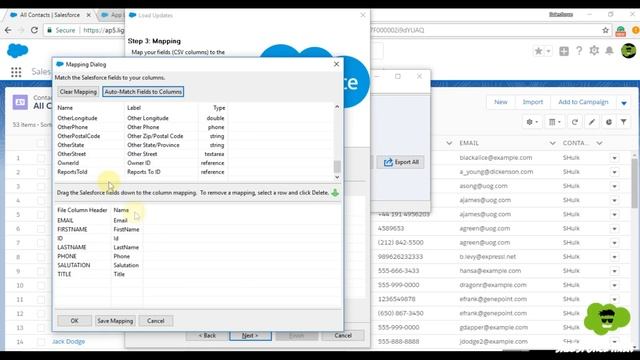The width and height of the screenshot is (640, 360).
Task: Click Next in Load Updates wizard
Action: click(250, 336)
